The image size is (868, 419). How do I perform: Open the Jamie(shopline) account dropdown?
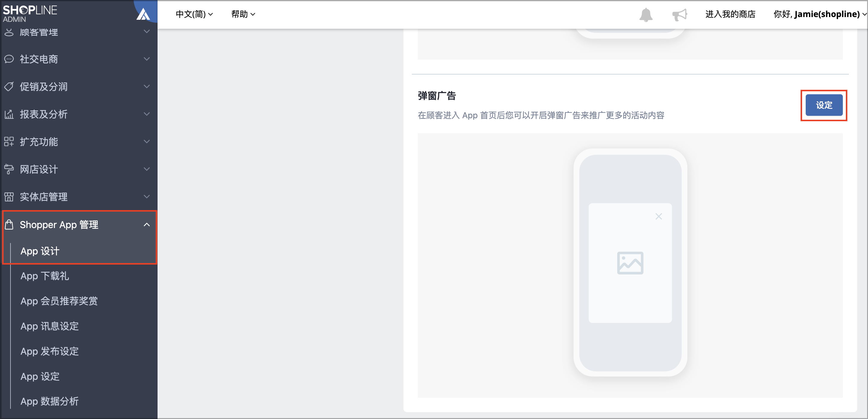820,14
